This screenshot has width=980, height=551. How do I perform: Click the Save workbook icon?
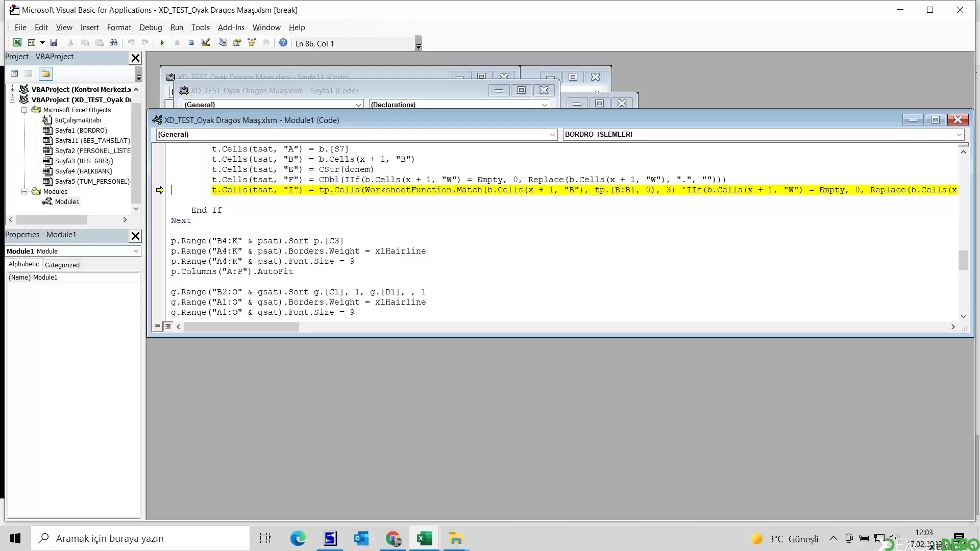[54, 43]
